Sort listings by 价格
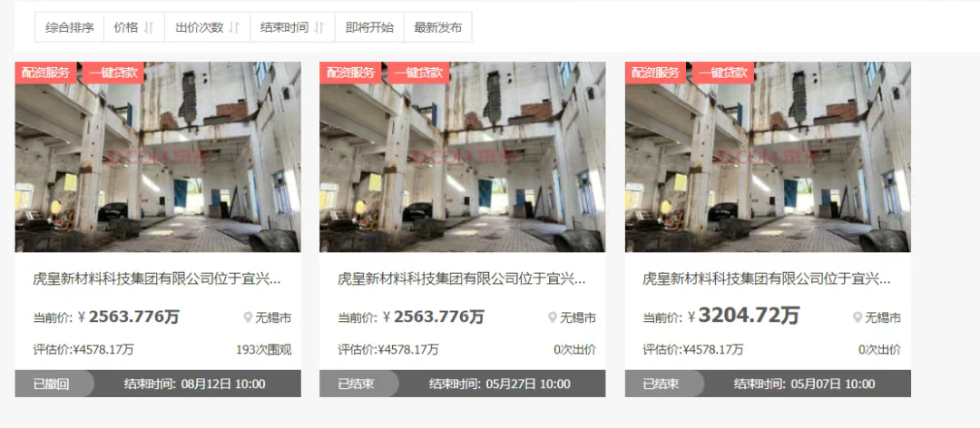The image size is (980, 428). [x=134, y=27]
